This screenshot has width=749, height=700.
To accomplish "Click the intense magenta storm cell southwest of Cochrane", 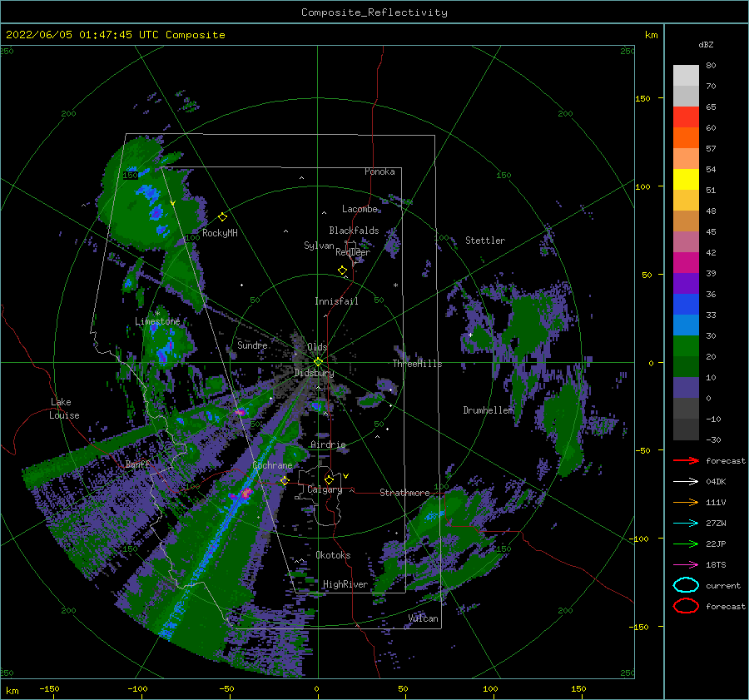I will [246, 493].
